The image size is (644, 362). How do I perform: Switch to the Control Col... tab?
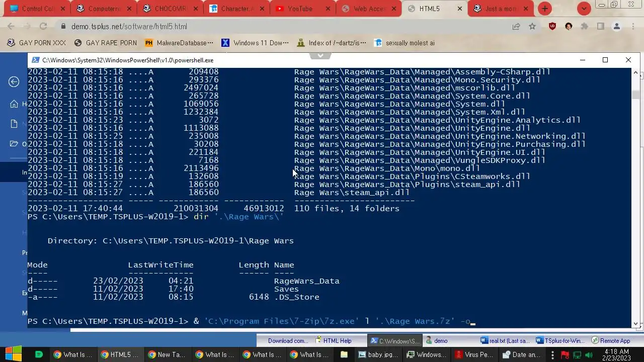pos(38,9)
